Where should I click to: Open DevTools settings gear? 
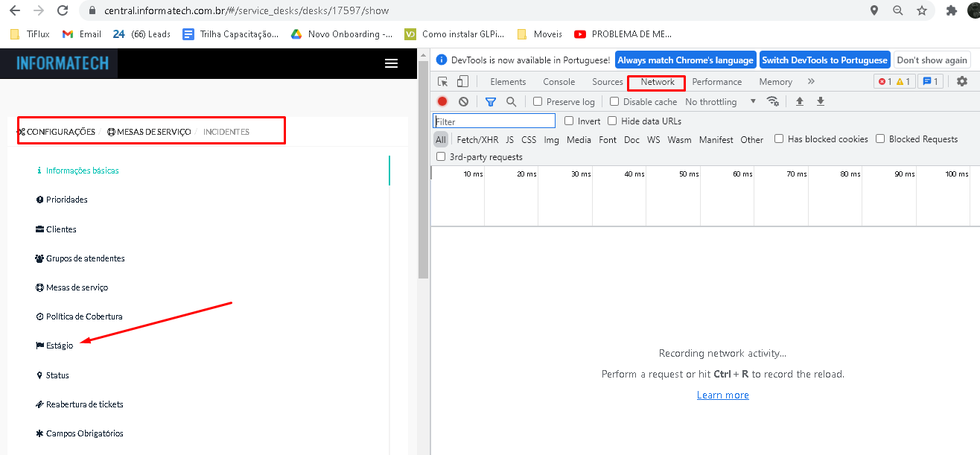tap(962, 82)
